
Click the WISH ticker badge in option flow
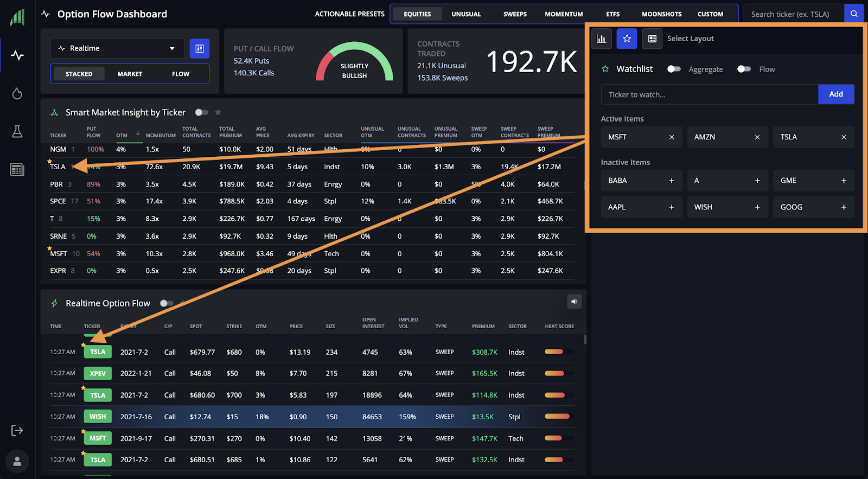98,417
